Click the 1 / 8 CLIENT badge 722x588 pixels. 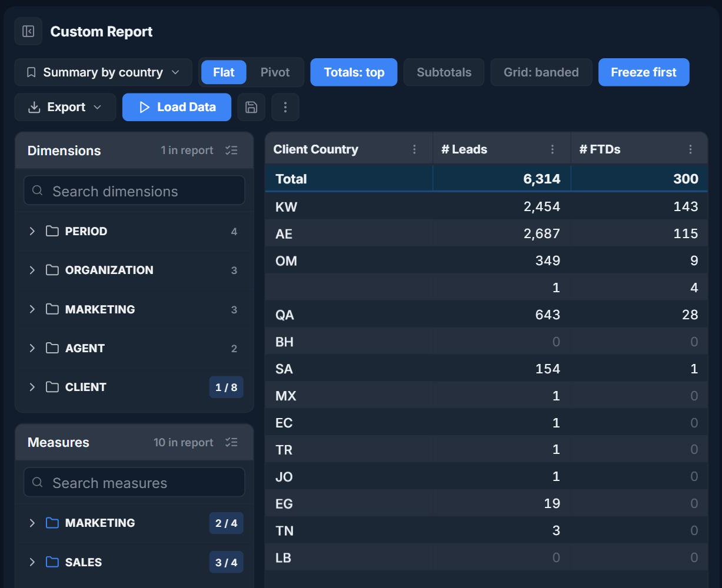[227, 387]
